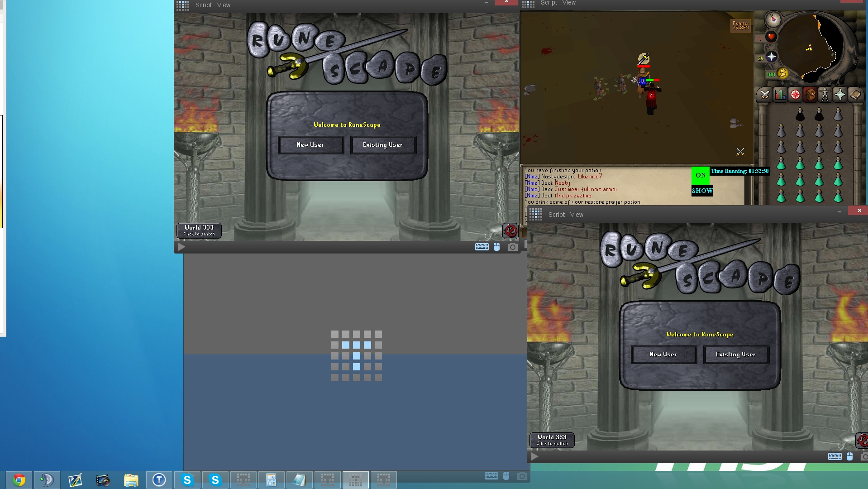Click the camera icon of the loading middle window
Screen dimensions: 868x489
pyautogui.click(x=522, y=476)
